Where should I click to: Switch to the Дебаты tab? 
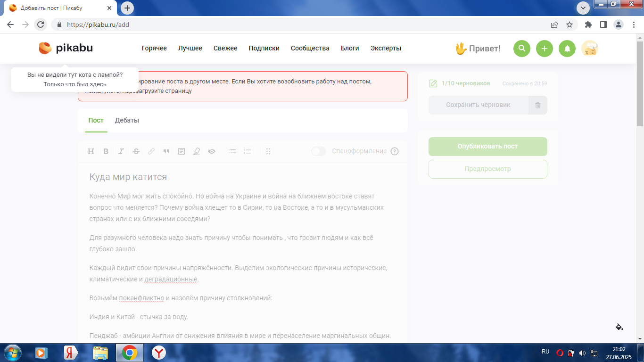(127, 120)
